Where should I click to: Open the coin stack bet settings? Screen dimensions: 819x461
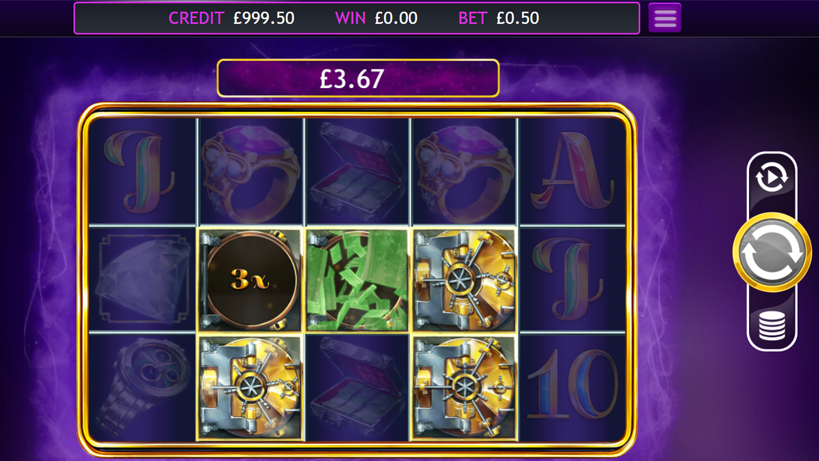(x=771, y=325)
